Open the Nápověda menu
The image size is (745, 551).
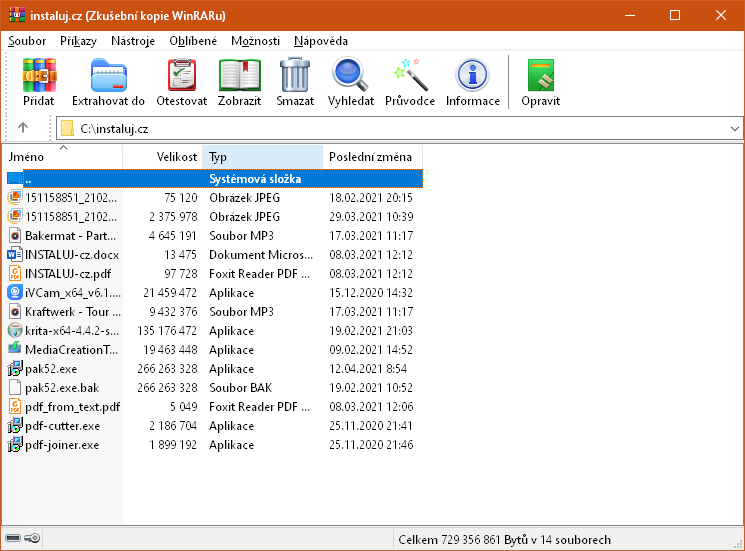tap(321, 41)
